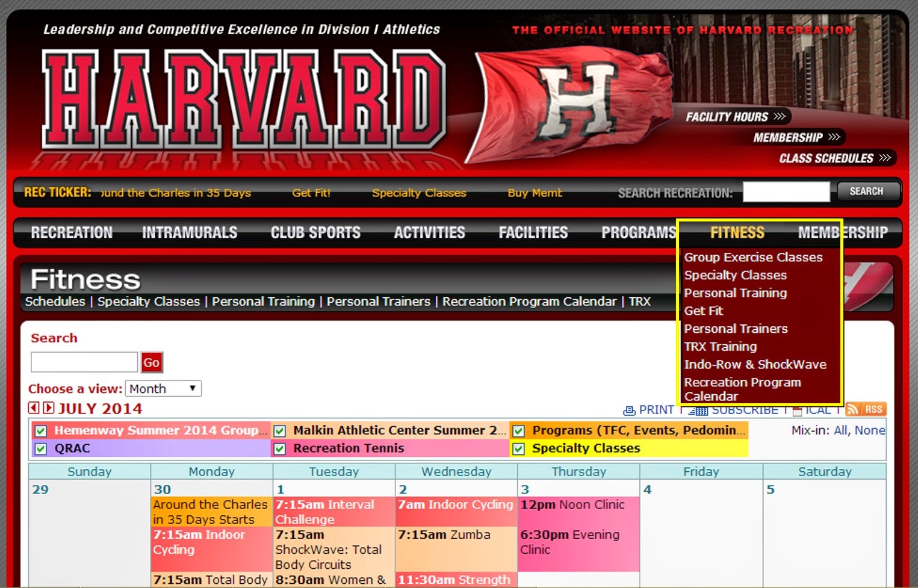Open Around the Charles in 35 Days event
Screen dimensions: 918x588
(211, 512)
